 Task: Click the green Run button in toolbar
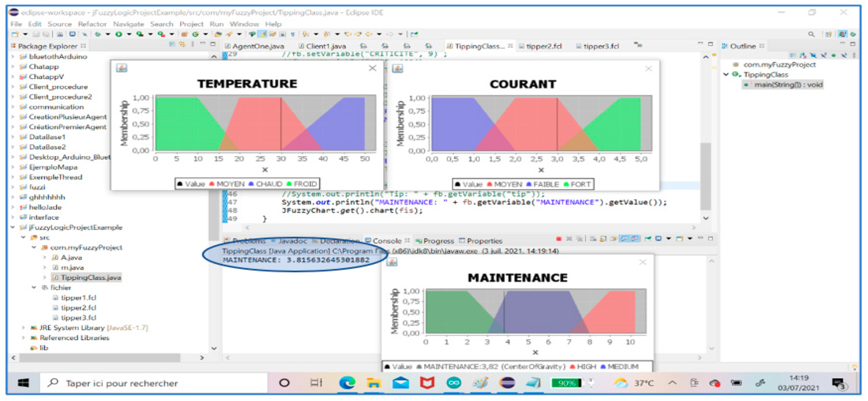[119, 34]
